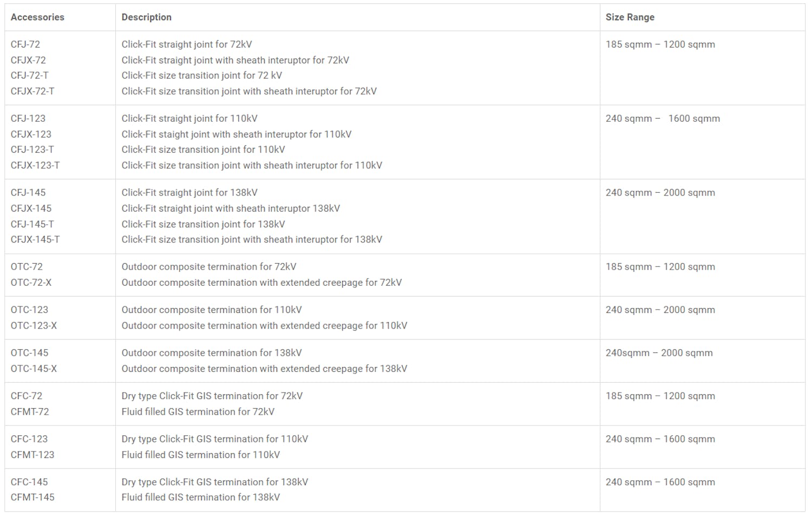Click the OTC-123 accessory code
Image resolution: width=812 pixels, height=517 pixels.
click(29, 310)
